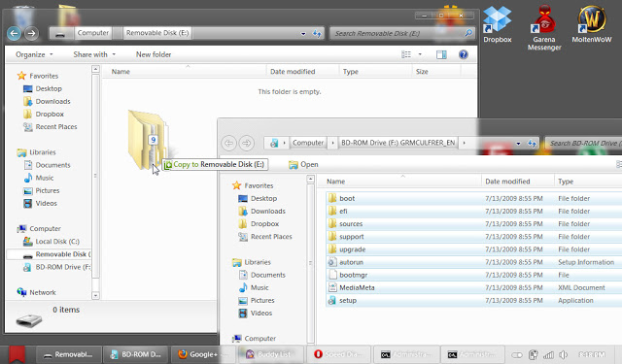Change view icon in Removable Disk window

[x=406, y=54]
